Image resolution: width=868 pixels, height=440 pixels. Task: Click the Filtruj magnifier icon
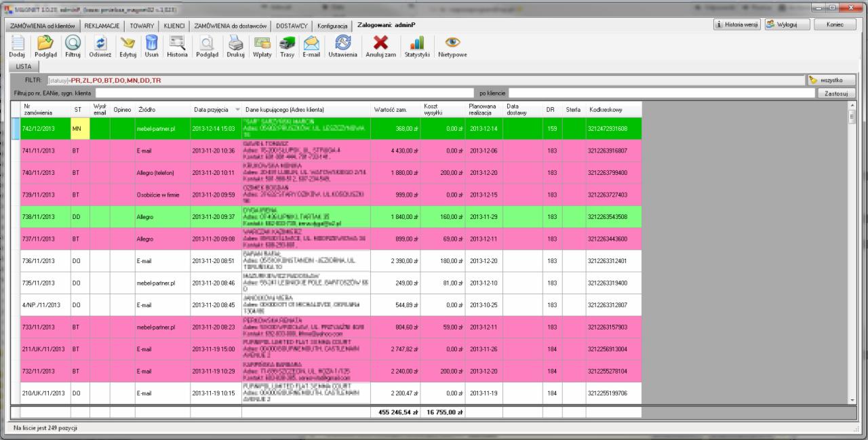click(x=73, y=43)
